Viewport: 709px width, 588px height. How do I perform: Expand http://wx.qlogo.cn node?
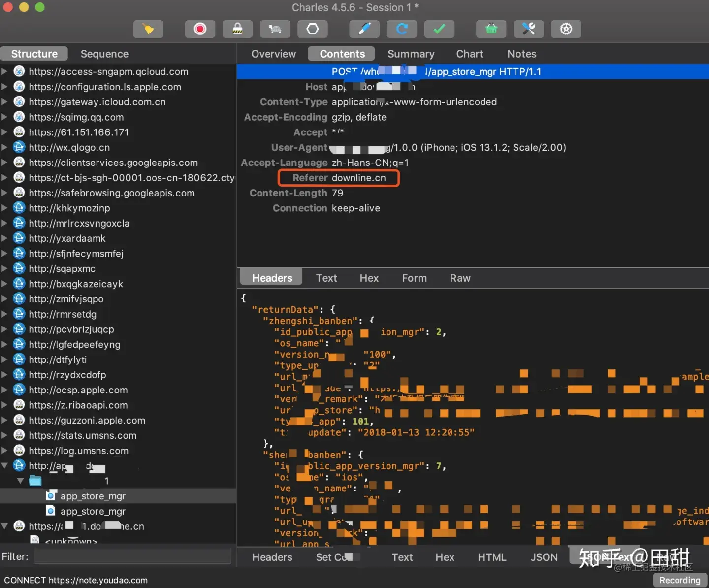click(4, 147)
